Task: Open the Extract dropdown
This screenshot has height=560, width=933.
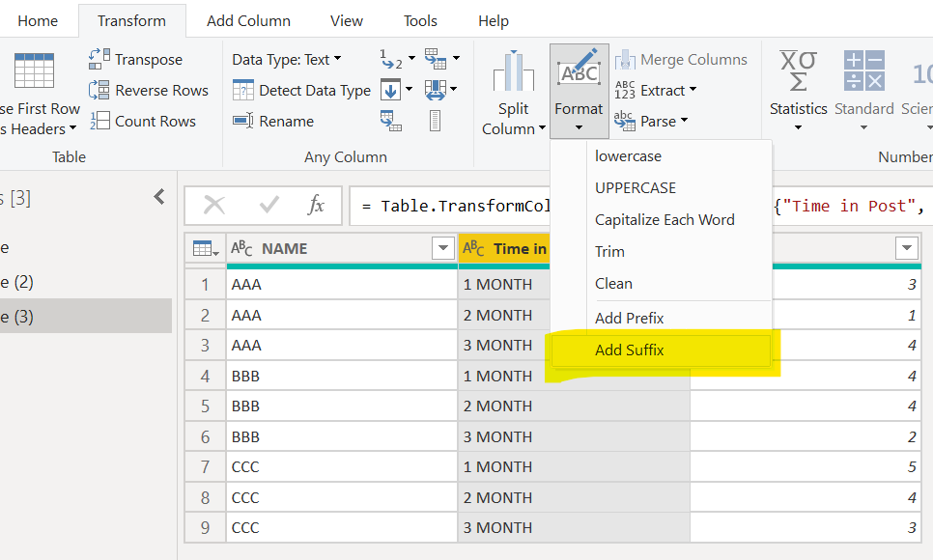Action: click(655, 90)
